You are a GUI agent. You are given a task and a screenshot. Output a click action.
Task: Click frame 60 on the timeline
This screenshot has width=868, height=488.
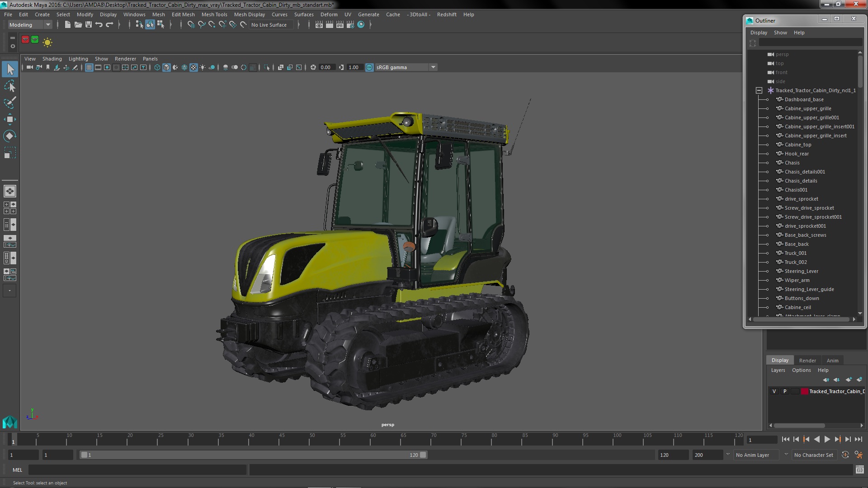(373, 439)
